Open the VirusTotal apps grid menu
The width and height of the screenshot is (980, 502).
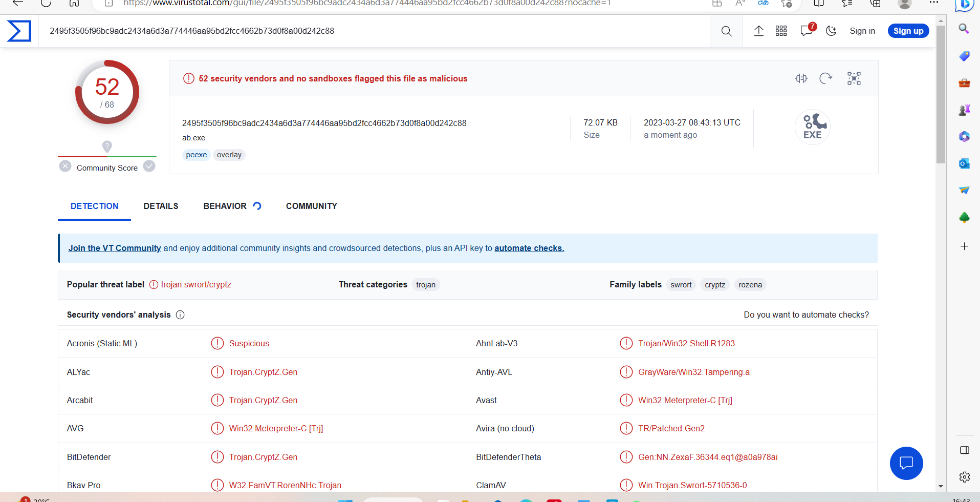(x=781, y=31)
